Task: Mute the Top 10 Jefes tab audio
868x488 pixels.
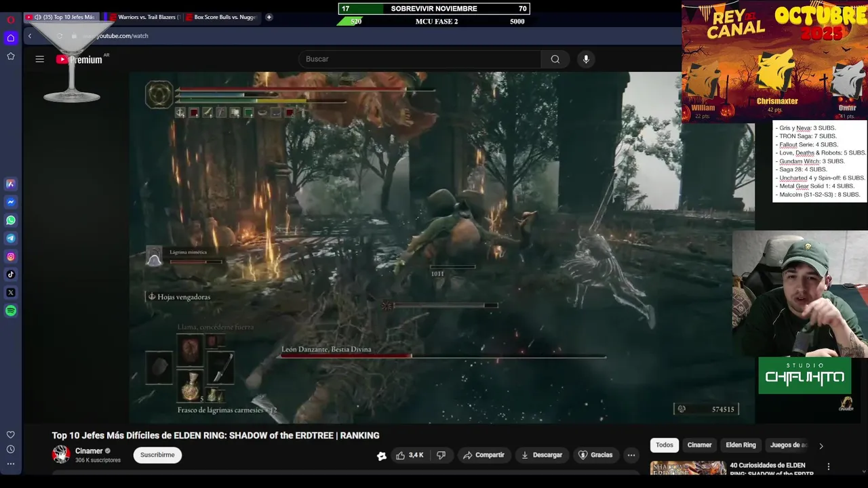Action: pos(37,17)
